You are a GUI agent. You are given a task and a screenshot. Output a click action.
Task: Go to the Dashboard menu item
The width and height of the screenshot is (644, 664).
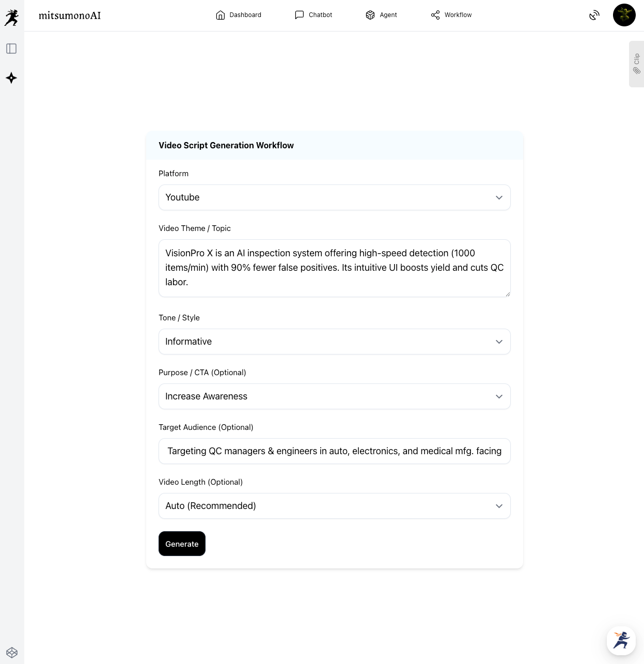(239, 15)
